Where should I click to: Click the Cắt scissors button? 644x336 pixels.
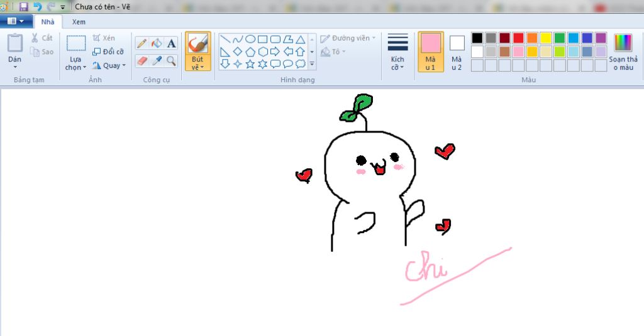(x=42, y=38)
